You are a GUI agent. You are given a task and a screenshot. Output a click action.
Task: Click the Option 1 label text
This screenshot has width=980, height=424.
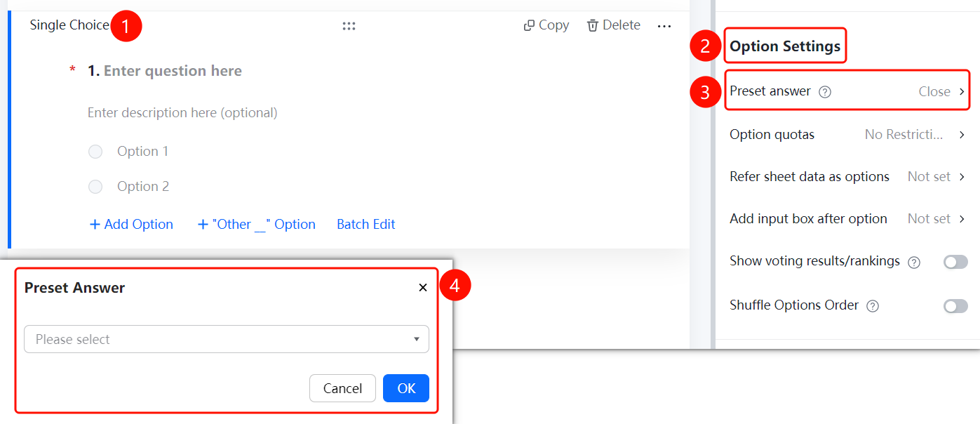tap(142, 152)
